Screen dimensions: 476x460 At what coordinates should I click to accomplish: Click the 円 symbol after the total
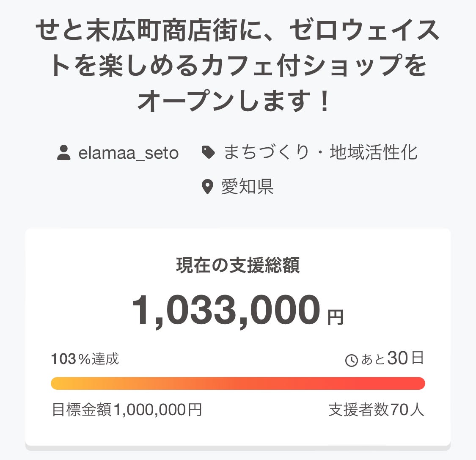coord(335,317)
